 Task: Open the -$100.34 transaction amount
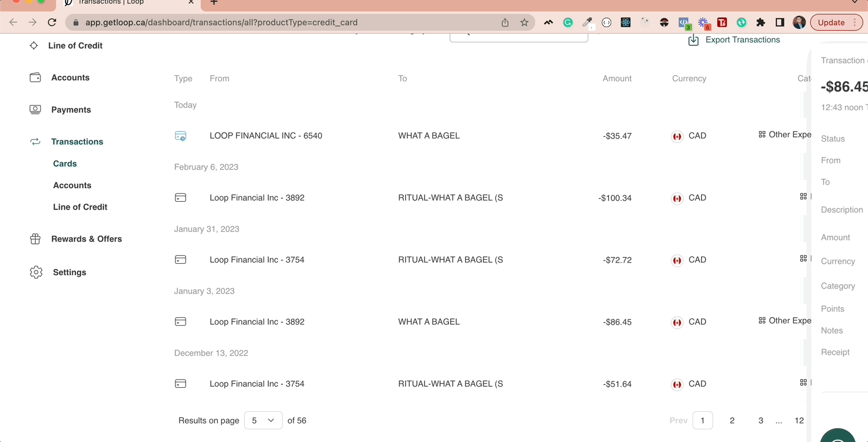click(x=615, y=198)
